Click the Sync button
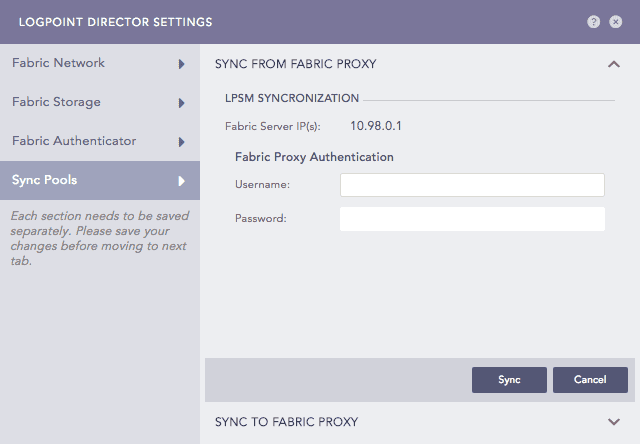This screenshot has height=444, width=640. coord(509,380)
